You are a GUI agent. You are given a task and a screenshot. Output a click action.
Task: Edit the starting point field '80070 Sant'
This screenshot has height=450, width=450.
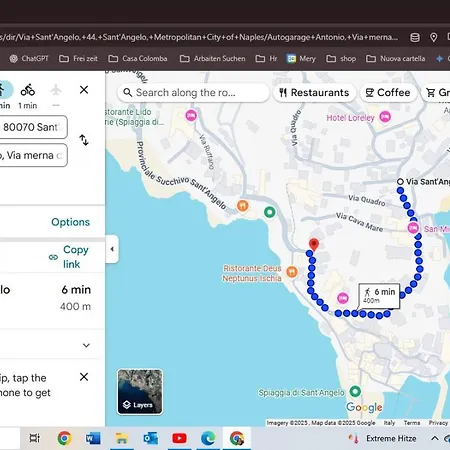33,127
